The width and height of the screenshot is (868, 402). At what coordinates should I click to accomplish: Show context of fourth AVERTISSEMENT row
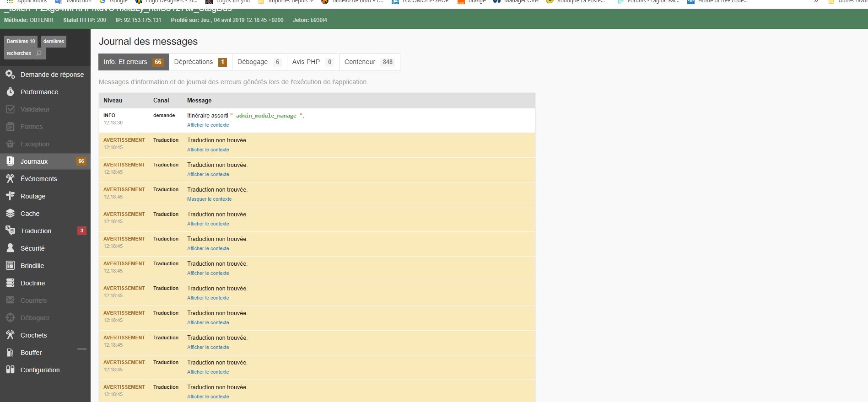tap(208, 224)
